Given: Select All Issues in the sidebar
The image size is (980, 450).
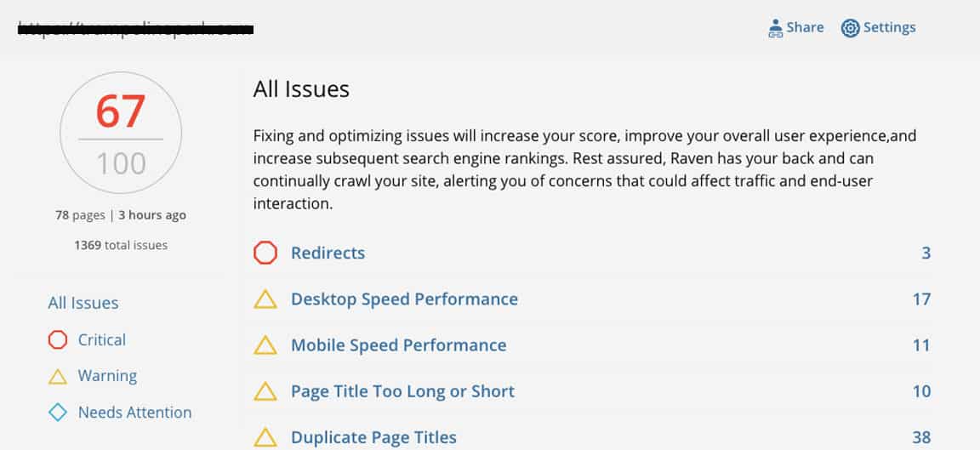Looking at the screenshot, I should pyautogui.click(x=83, y=303).
